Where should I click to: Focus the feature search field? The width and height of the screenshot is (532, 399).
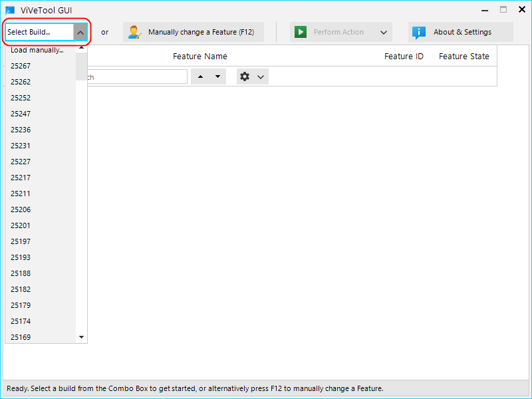coord(137,76)
